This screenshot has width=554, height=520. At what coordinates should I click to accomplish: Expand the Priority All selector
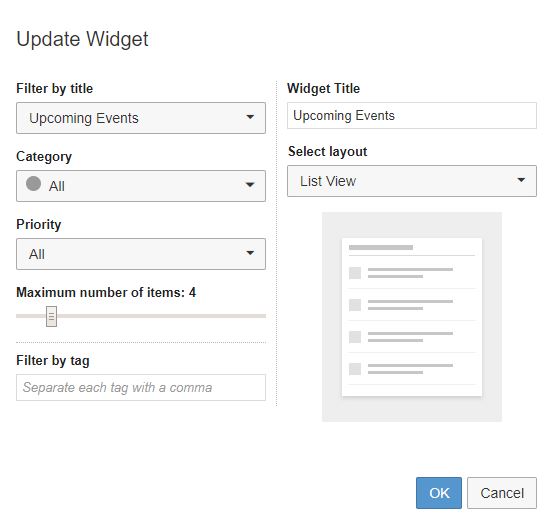[141, 254]
